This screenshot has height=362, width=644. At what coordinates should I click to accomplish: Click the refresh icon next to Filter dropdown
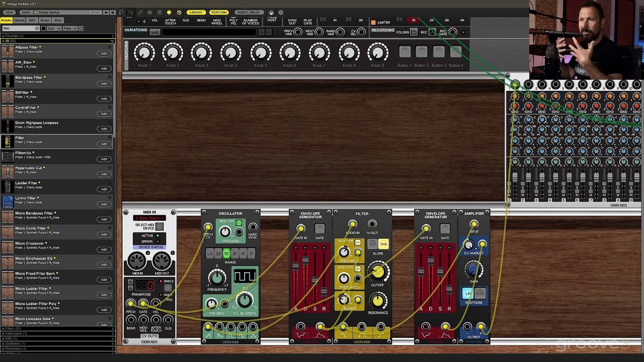point(81,28)
